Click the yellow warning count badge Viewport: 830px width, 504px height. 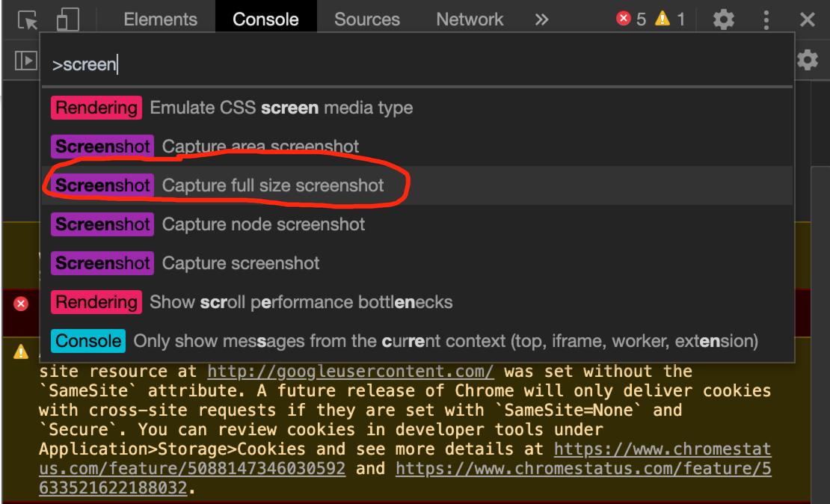point(670,20)
